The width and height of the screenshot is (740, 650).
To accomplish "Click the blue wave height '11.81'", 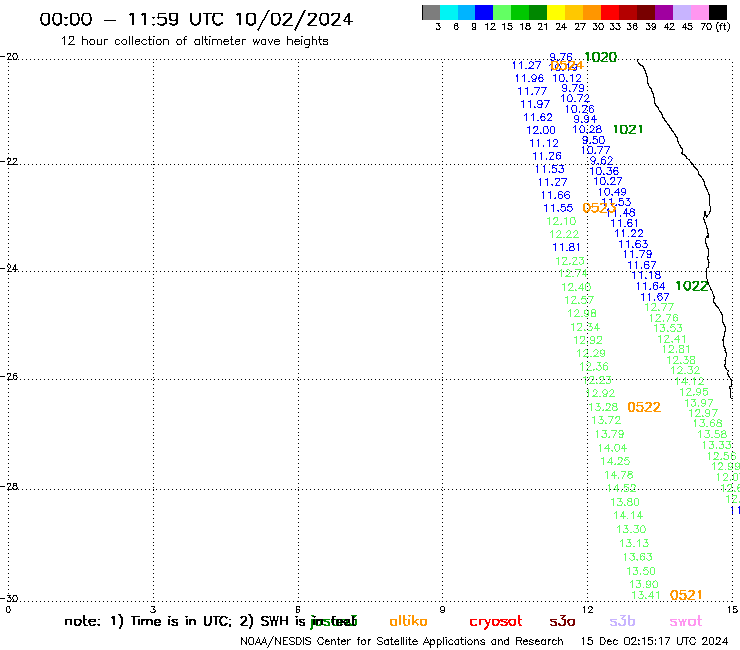I will (566, 247).
